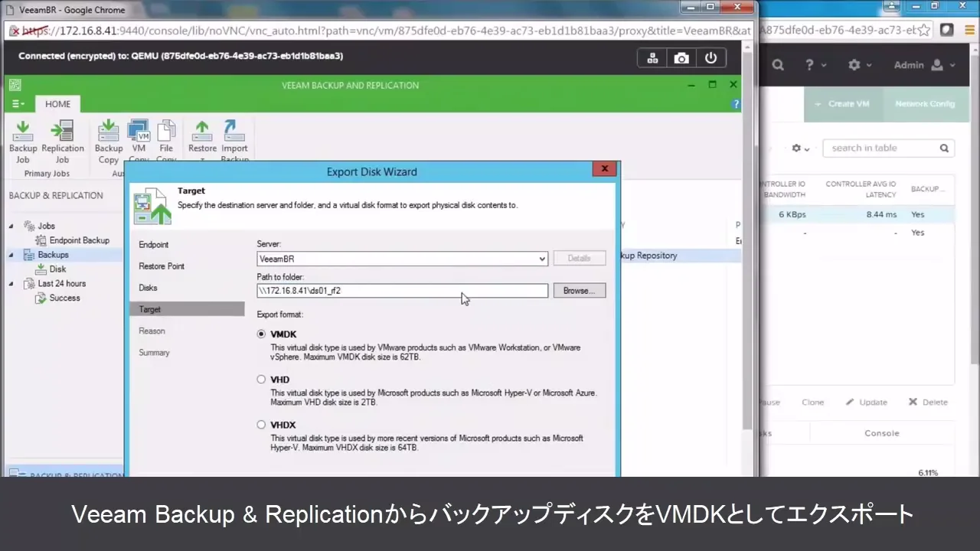
Task: Click the noVNC screenshot camera icon
Action: [681, 58]
